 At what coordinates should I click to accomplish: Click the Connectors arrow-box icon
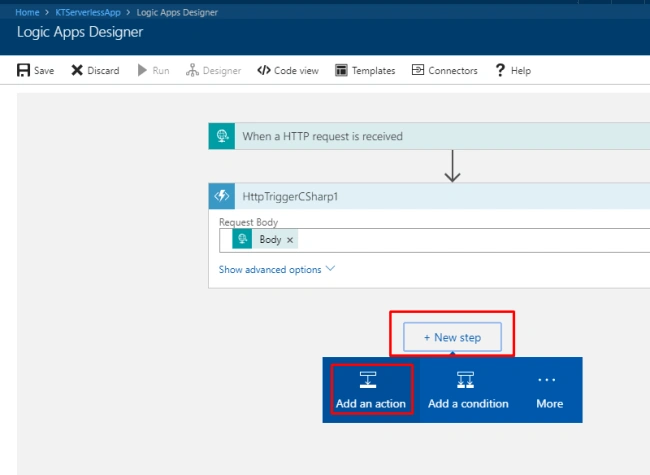tap(417, 70)
